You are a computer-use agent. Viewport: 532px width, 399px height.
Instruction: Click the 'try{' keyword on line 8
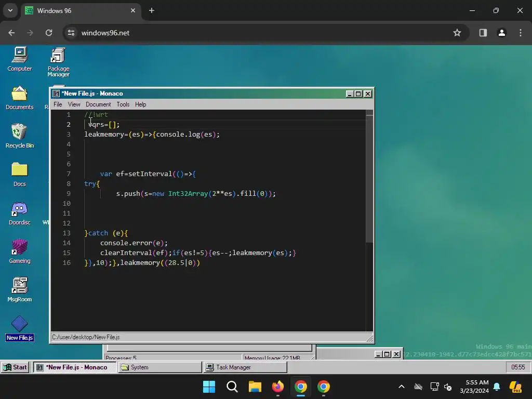click(92, 183)
